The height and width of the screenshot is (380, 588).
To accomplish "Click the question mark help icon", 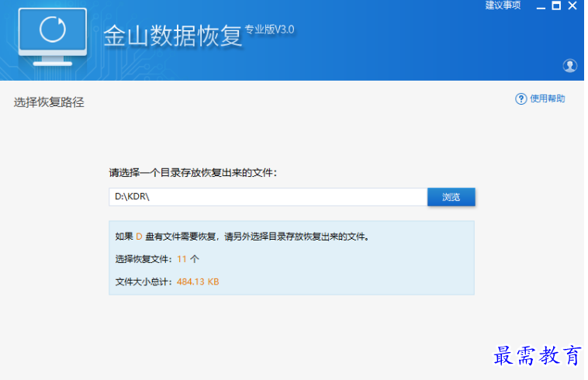I will (521, 99).
